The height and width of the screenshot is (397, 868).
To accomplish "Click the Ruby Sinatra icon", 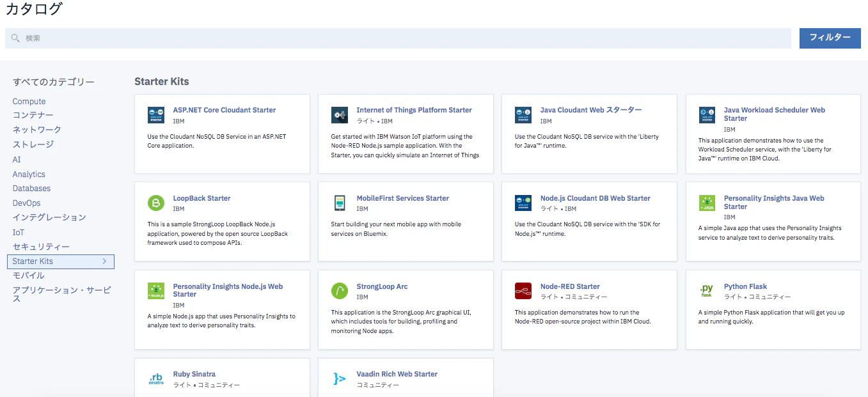I will [155, 379].
